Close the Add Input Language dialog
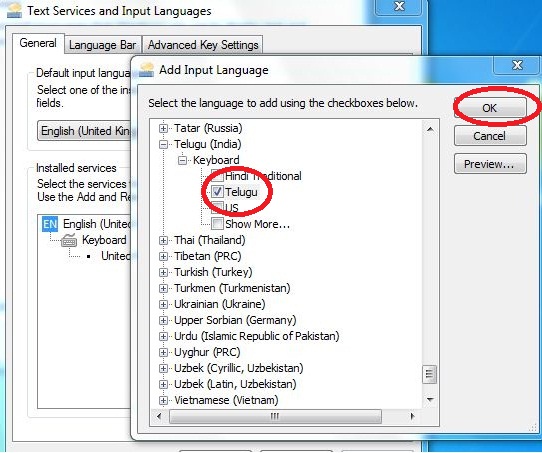This screenshot has width=542, height=453. 517,65
